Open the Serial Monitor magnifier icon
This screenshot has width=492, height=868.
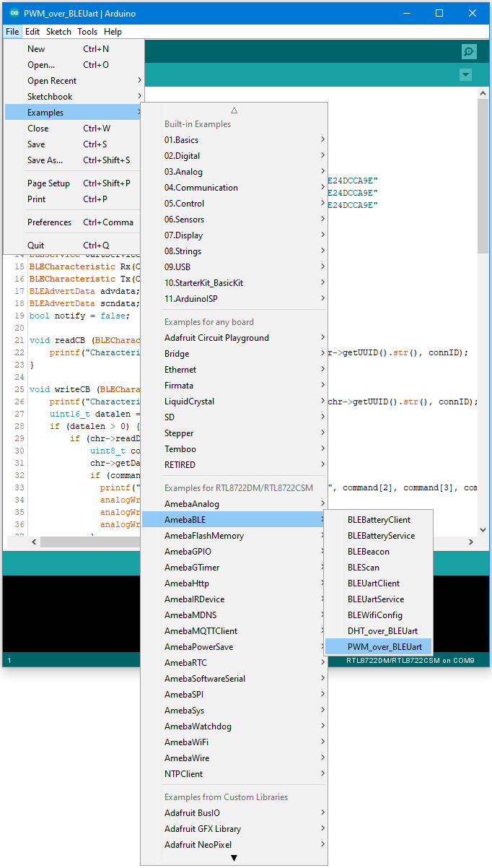click(x=469, y=51)
